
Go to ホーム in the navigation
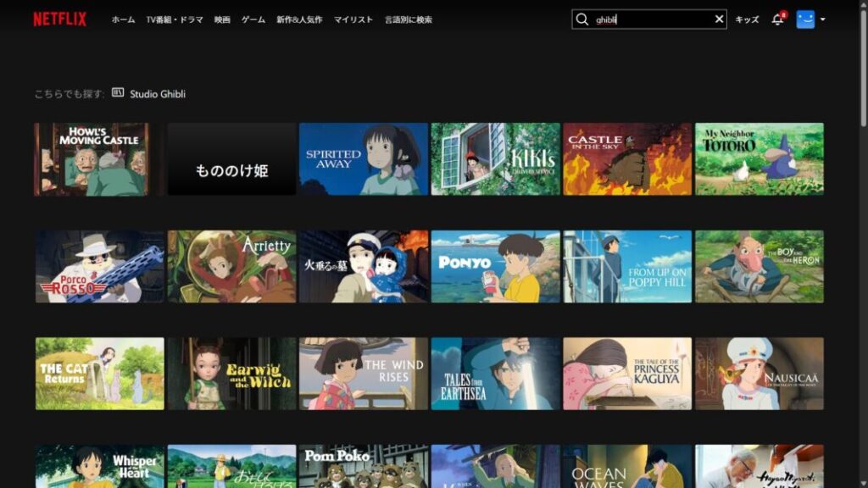click(x=123, y=19)
